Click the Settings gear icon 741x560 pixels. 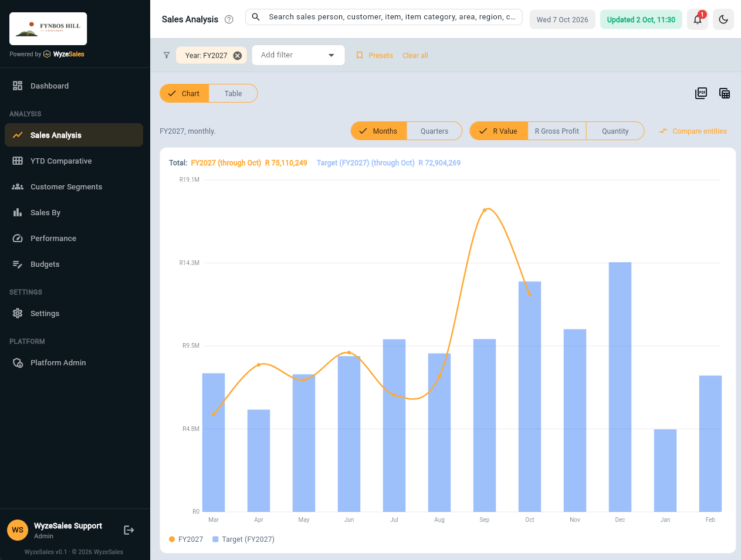pyautogui.click(x=18, y=313)
